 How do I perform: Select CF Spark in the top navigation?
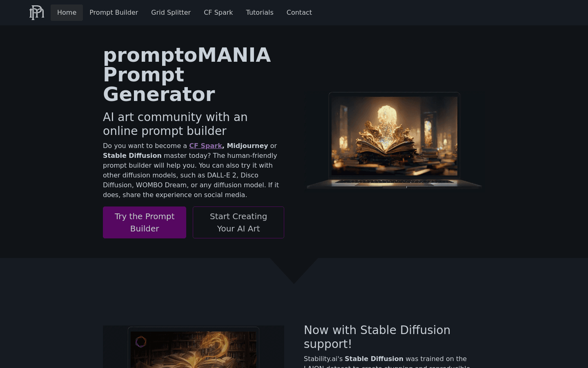click(218, 13)
